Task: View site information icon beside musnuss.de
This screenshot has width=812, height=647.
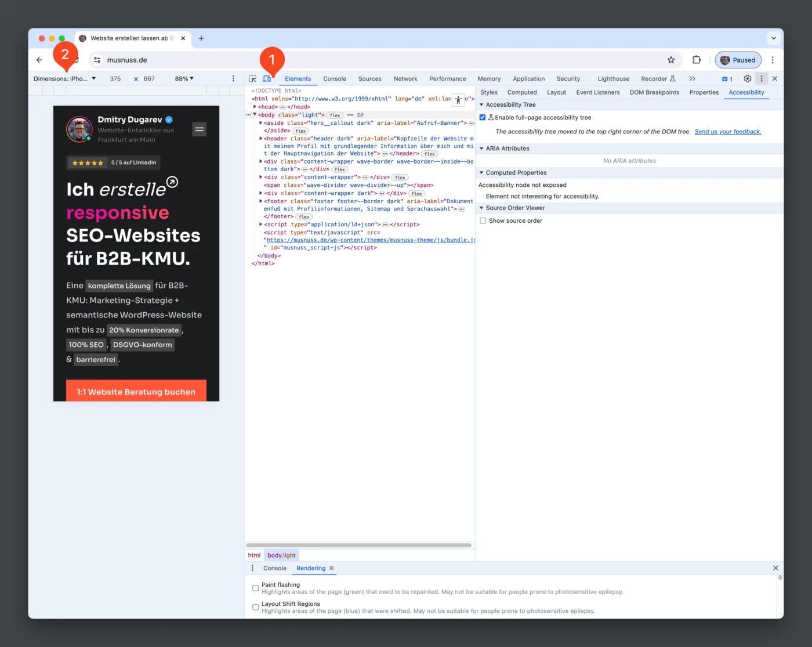Action: point(97,60)
